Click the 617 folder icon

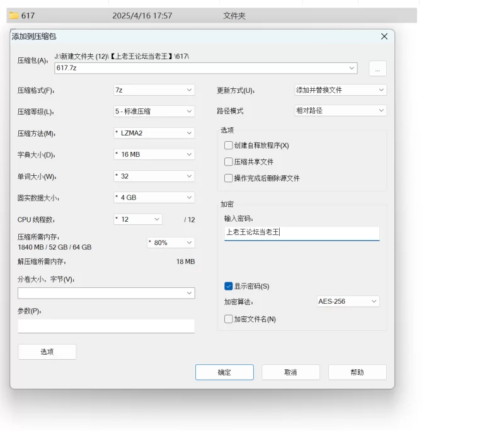[x=14, y=15]
